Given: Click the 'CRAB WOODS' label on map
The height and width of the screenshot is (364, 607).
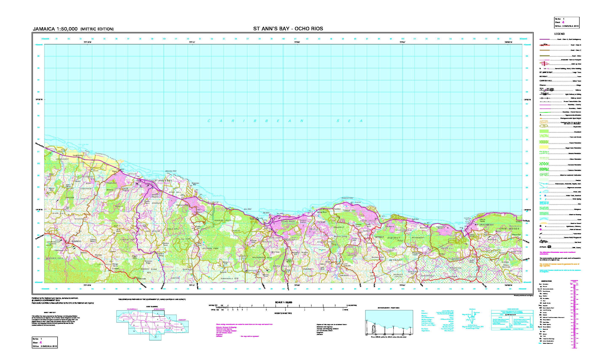Looking at the screenshot, I should 509,229.
